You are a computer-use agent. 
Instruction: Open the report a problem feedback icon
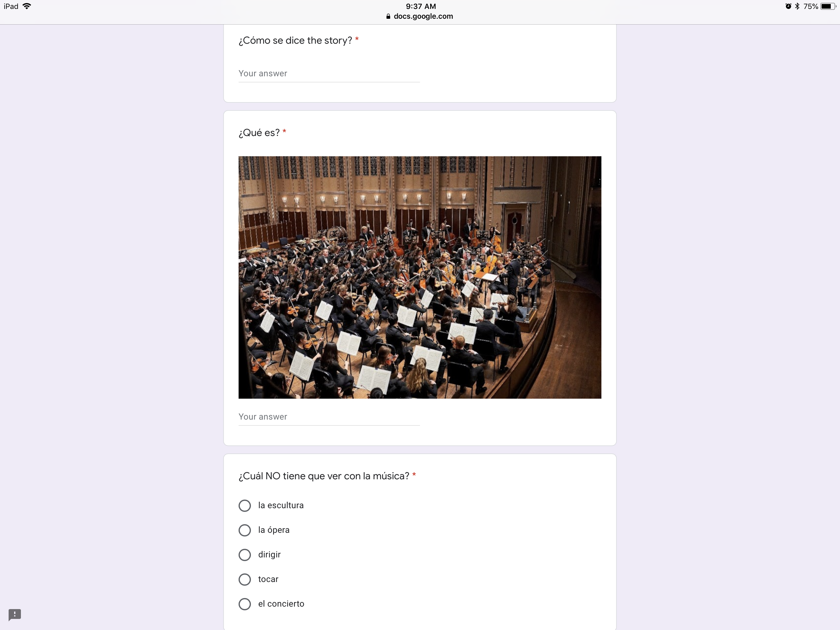15,614
